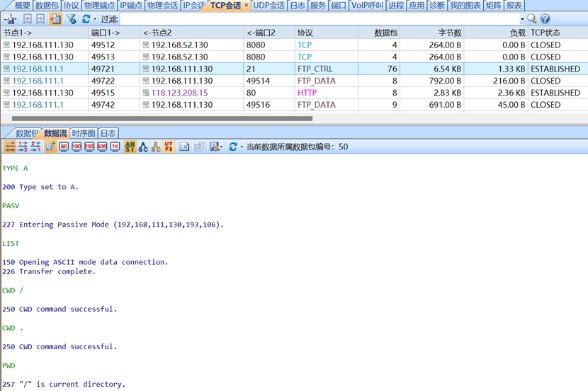Click the 226 Transfer complete line
The image size is (588, 391).
click(49, 271)
